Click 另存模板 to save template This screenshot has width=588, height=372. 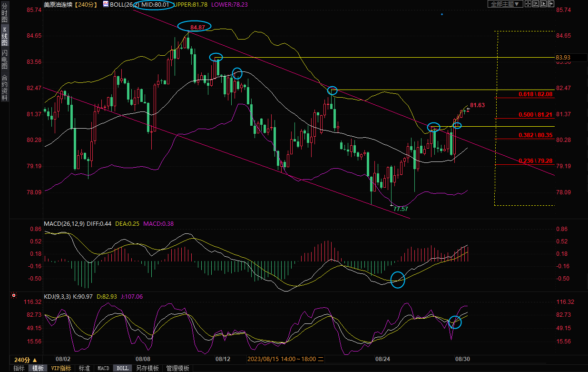click(147, 368)
